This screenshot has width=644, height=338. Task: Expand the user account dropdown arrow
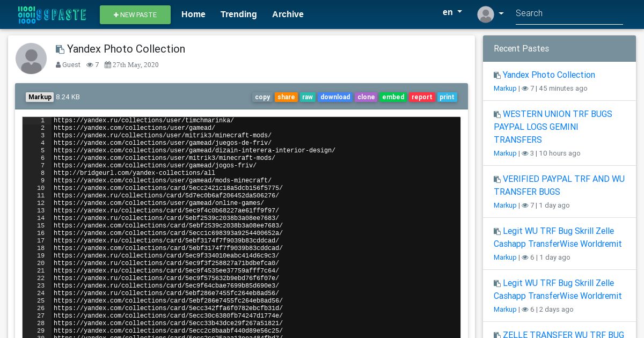[x=501, y=14]
